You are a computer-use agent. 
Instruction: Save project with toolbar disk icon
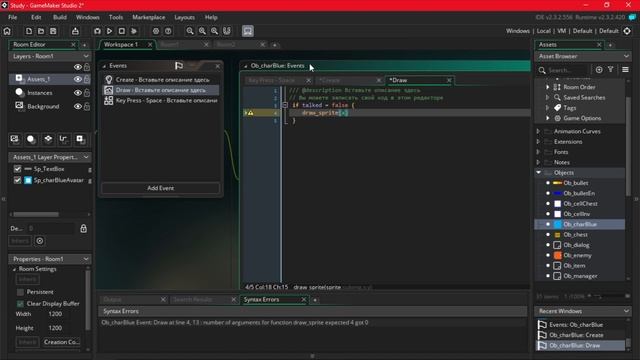[x=53, y=31]
